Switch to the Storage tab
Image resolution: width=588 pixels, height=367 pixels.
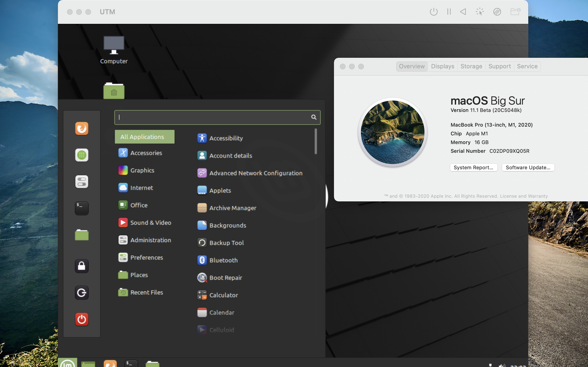click(x=471, y=66)
